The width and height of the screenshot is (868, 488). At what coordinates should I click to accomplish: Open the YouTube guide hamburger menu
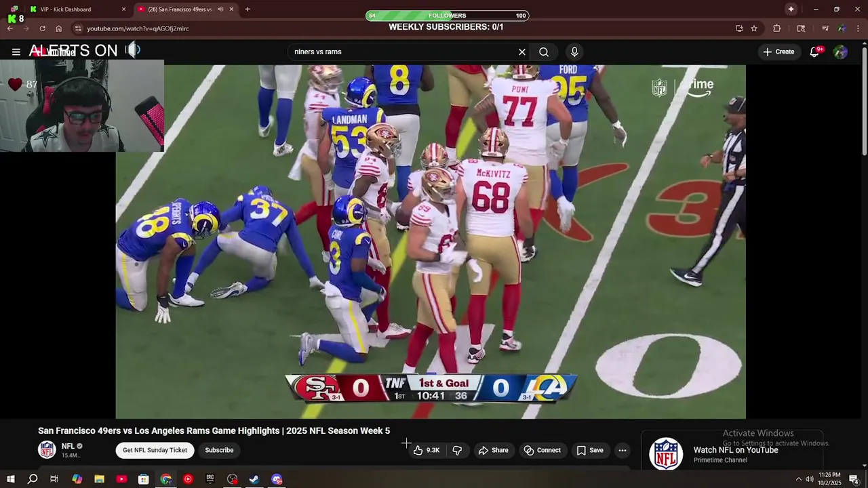[x=16, y=52]
